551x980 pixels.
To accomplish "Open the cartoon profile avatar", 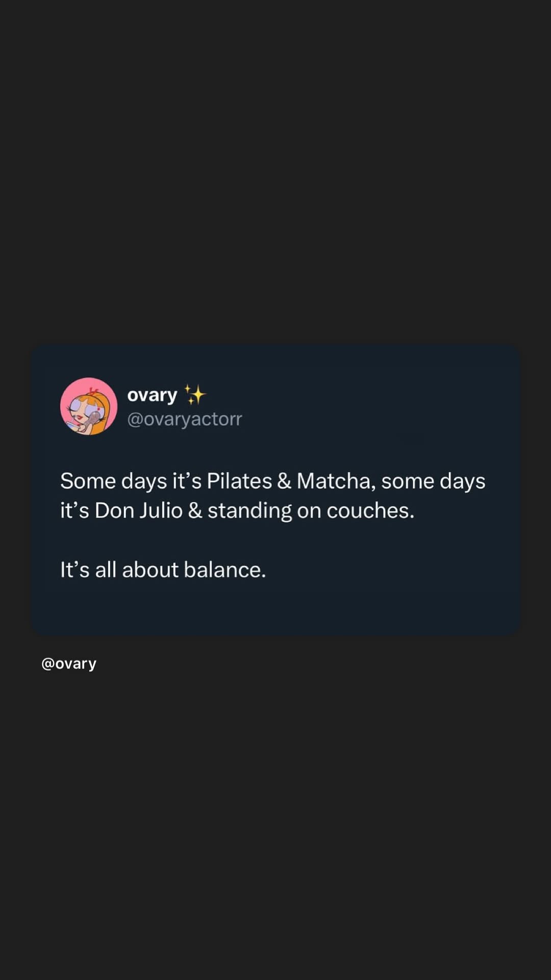I will 89,406.
